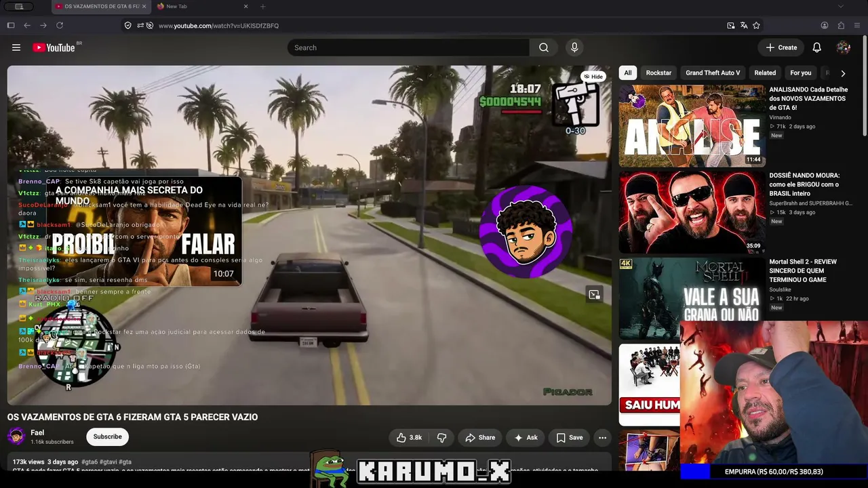List all tabs with the chevron dropdown
868x488 pixels.
click(x=841, y=7)
